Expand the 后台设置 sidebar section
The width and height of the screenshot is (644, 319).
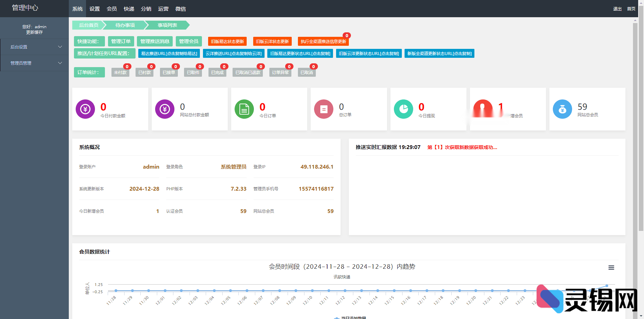[34, 46]
